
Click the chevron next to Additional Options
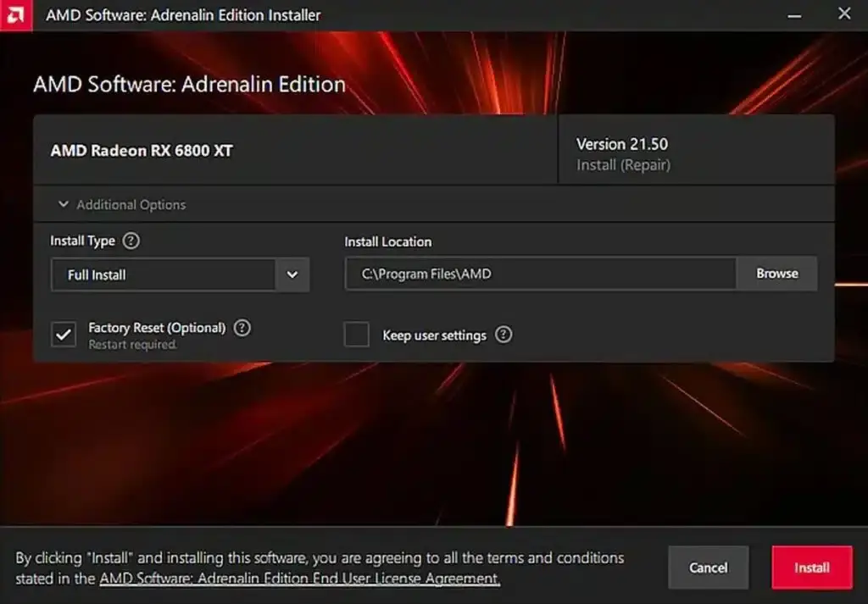coord(64,204)
